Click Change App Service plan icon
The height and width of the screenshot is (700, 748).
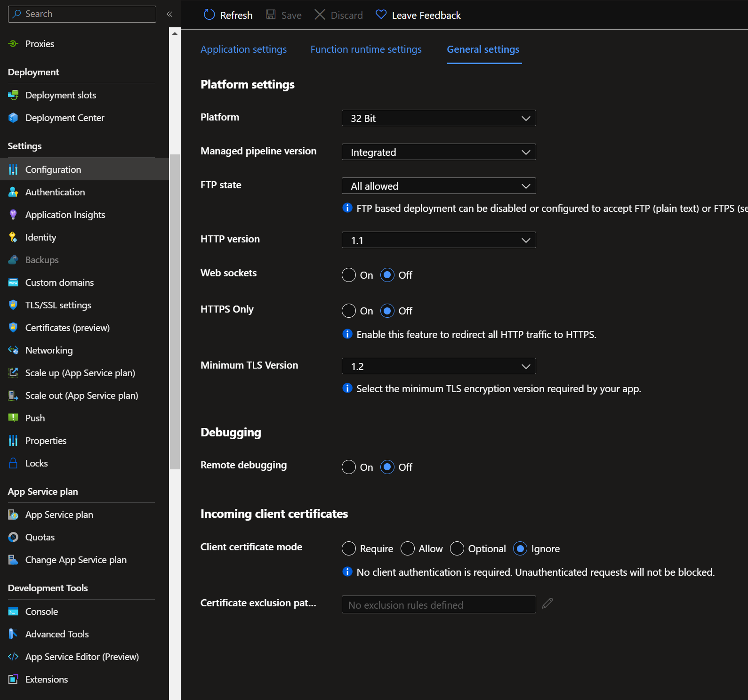[13, 560]
